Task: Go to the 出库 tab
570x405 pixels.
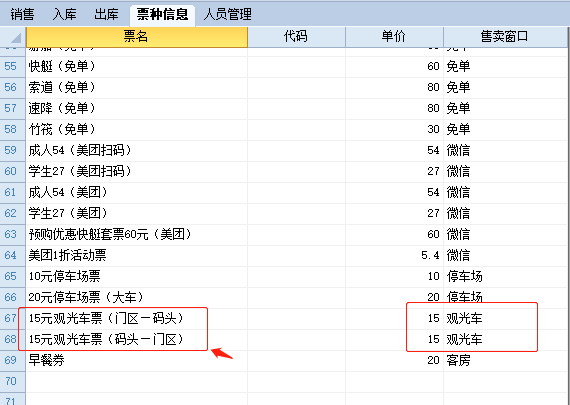Action: click(107, 15)
